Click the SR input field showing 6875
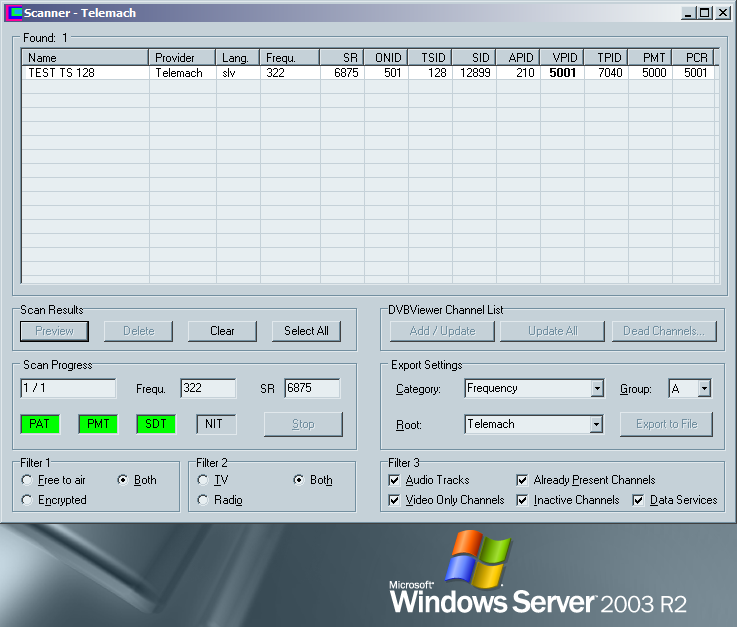The width and height of the screenshot is (737, 627). click(312, 389)
